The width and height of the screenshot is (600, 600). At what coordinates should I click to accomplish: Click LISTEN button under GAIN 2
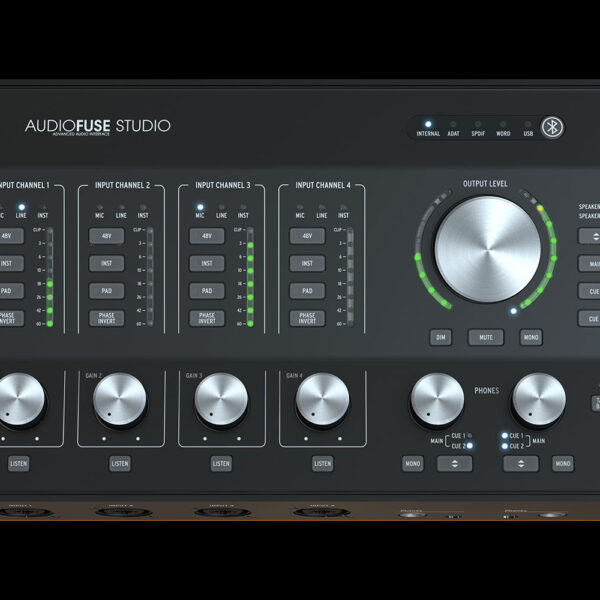pyautogui.click(x=120, y=464)
